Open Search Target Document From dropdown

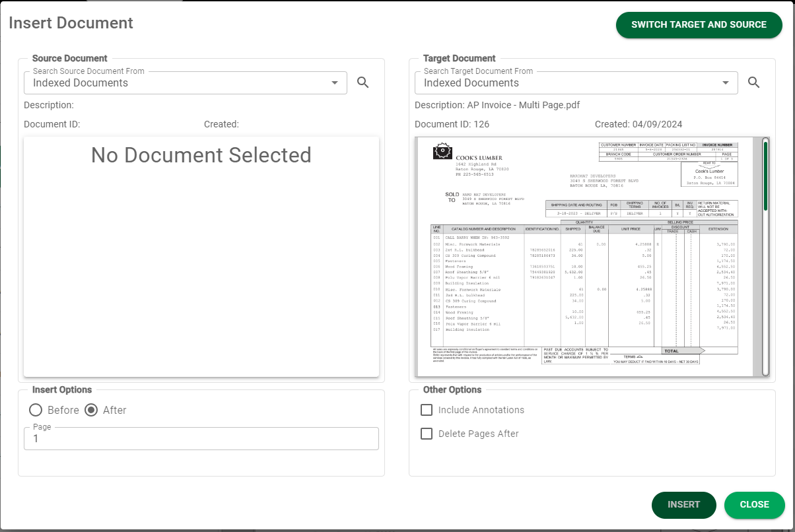tap(576, 83)
